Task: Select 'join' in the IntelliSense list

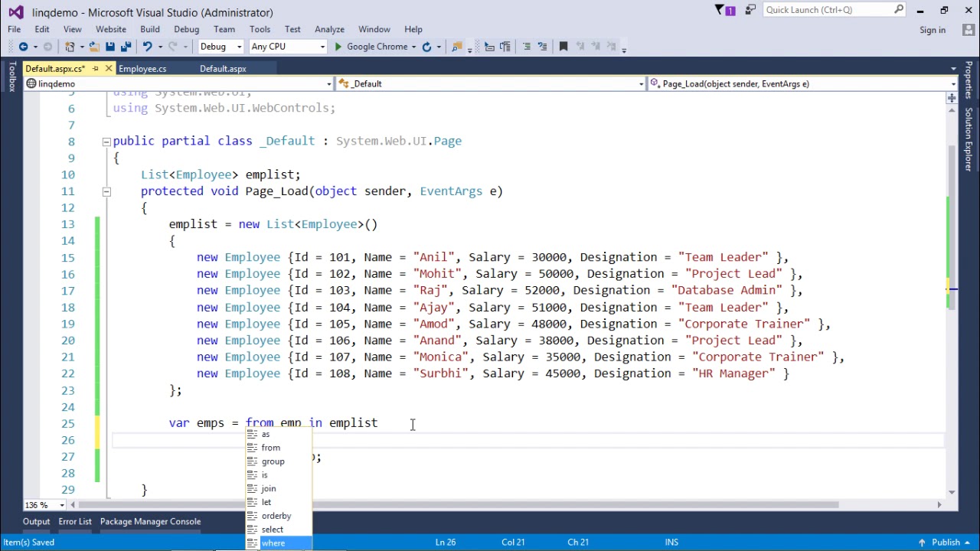Action: (279, 488)
